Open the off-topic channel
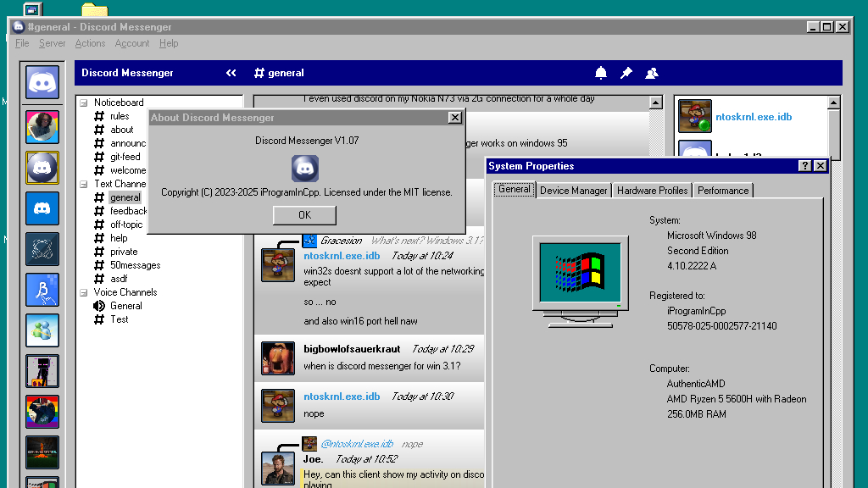 (x=126, y=225)
